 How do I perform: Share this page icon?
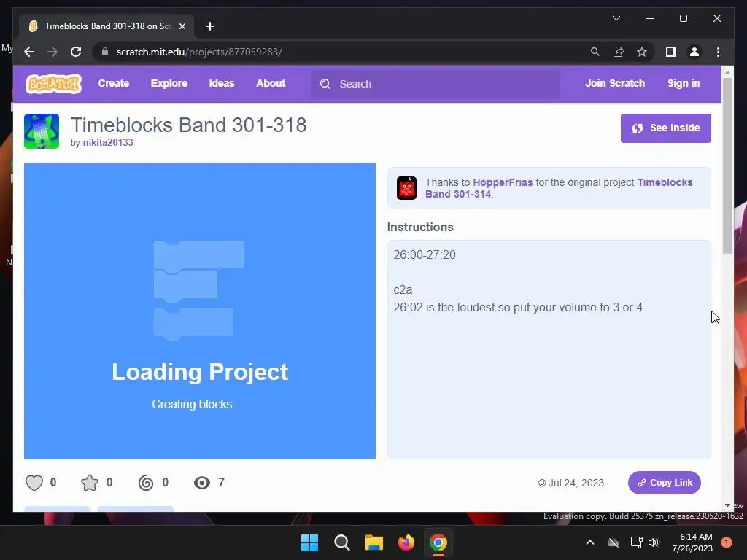(619, 52)
